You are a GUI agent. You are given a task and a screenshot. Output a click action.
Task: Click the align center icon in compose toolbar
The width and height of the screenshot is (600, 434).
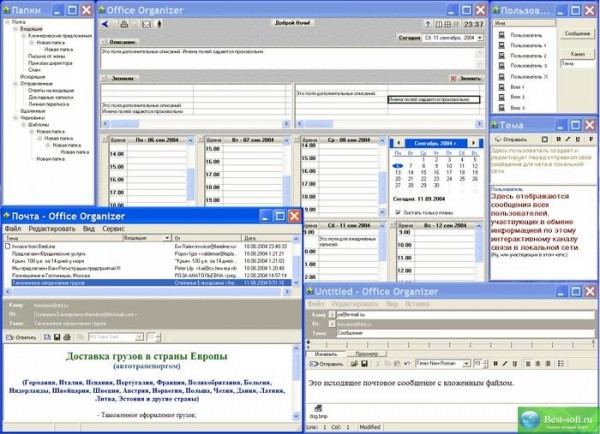pyautogui.click(x=538, y=364)
